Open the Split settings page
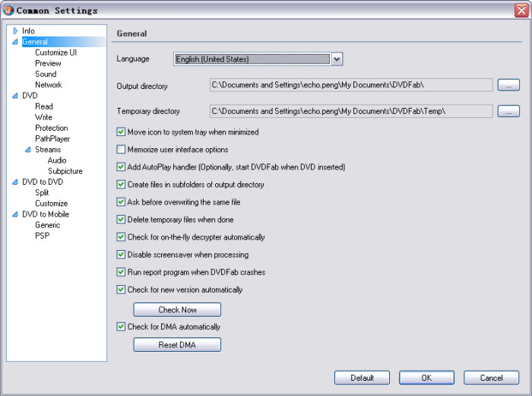Viewport: 532px width, 396px height. 42,193
